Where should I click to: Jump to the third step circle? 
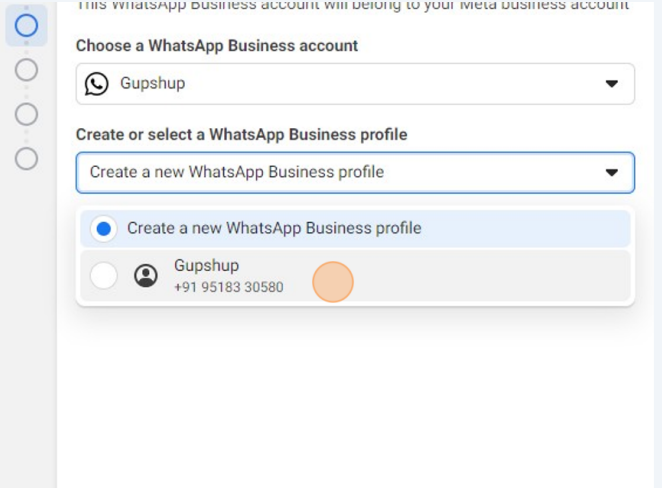(x=26, y=114)
